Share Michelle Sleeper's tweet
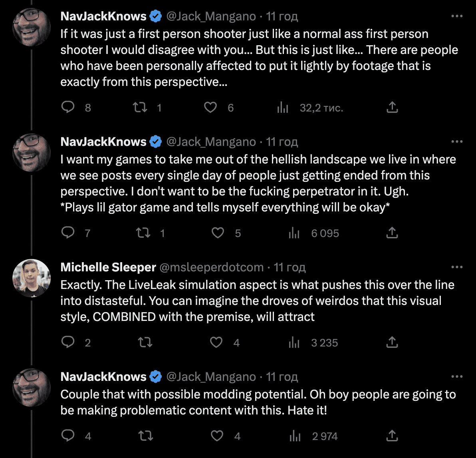The height and width of the screenshot is (458, 476). 392,342
